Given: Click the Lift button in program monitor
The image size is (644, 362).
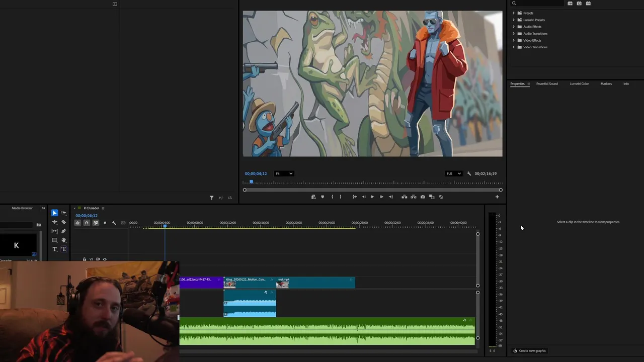Looking at the screenshot, I should 404,197.
